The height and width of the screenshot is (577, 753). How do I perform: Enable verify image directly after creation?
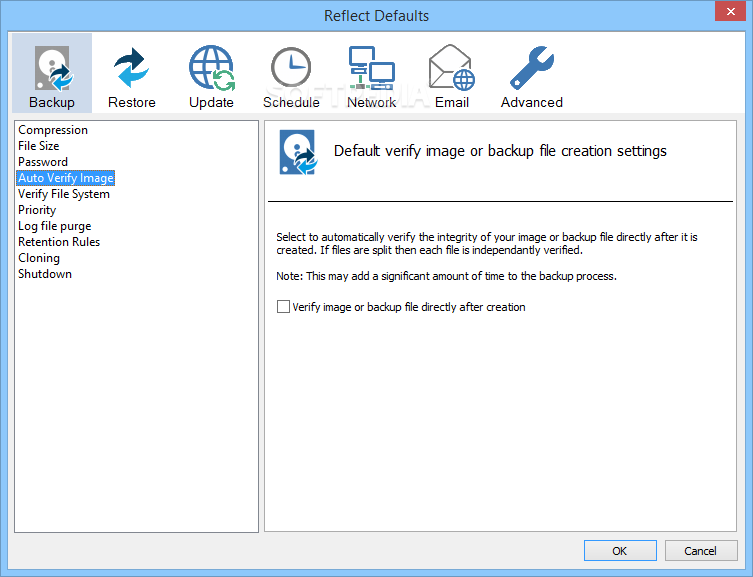[x=283, y=306]
